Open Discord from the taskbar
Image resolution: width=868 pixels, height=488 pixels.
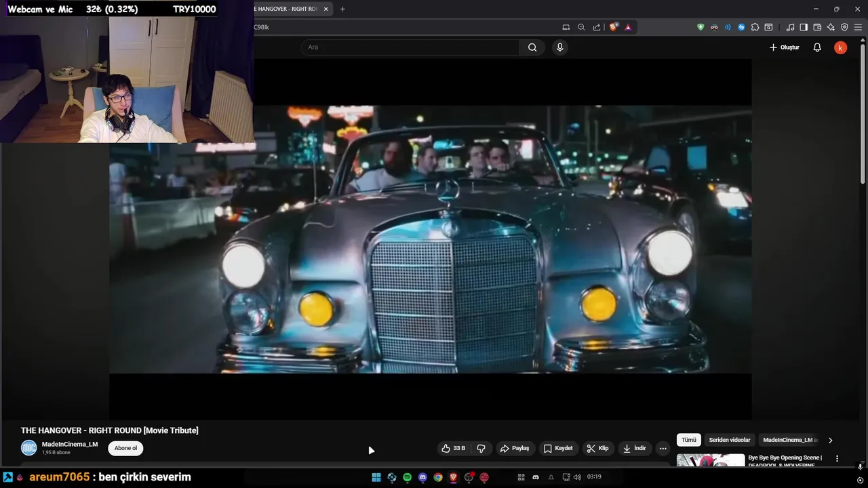[422, 477]
